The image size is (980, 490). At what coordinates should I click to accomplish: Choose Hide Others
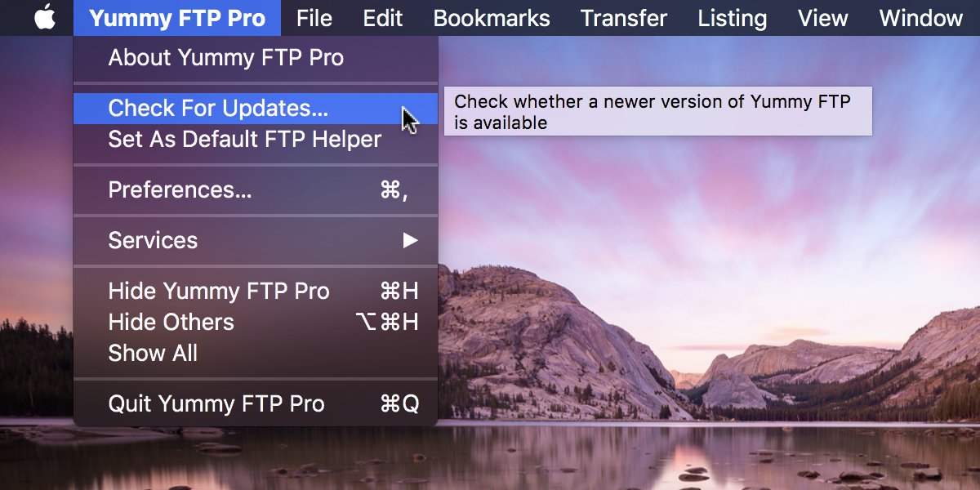click(x=256, y=323)
